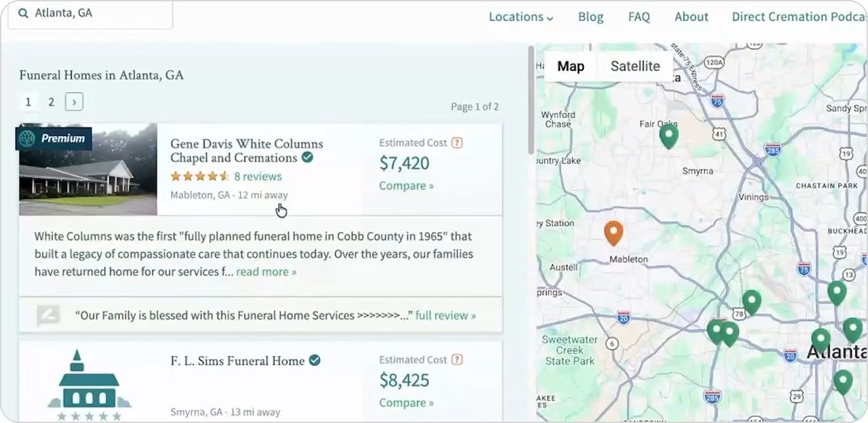The width and height of the screenshot is (868, 423).
Task: Click Mableton, GA - 12 mi away text
Action: (x=229, y=195)
